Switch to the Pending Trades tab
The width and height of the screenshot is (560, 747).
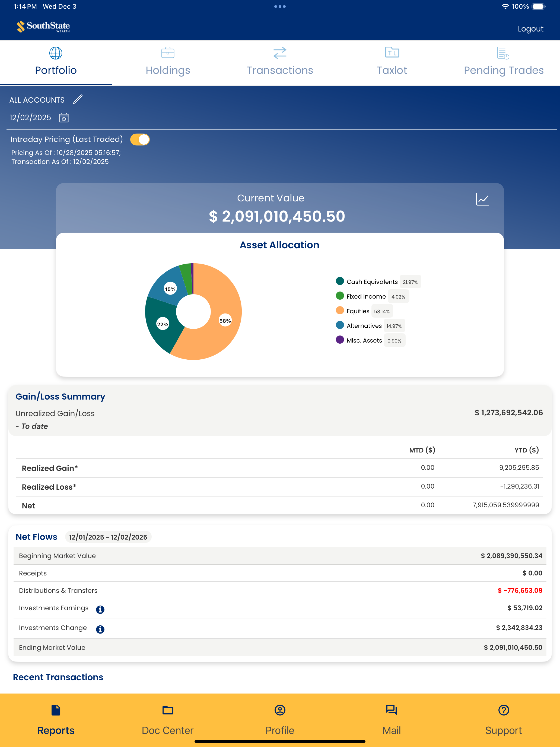(x=504, y=63)
